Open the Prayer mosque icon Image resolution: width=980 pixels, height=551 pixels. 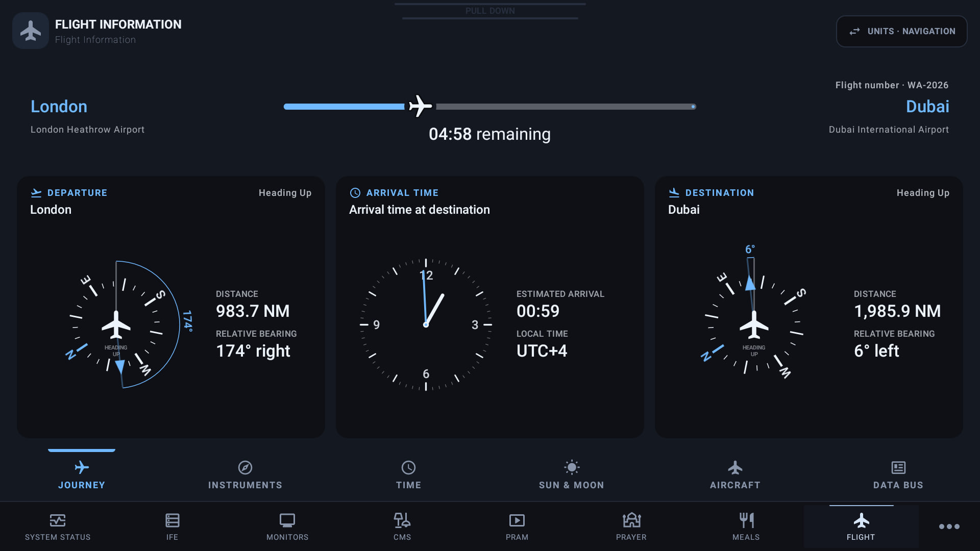coord(631,520)
